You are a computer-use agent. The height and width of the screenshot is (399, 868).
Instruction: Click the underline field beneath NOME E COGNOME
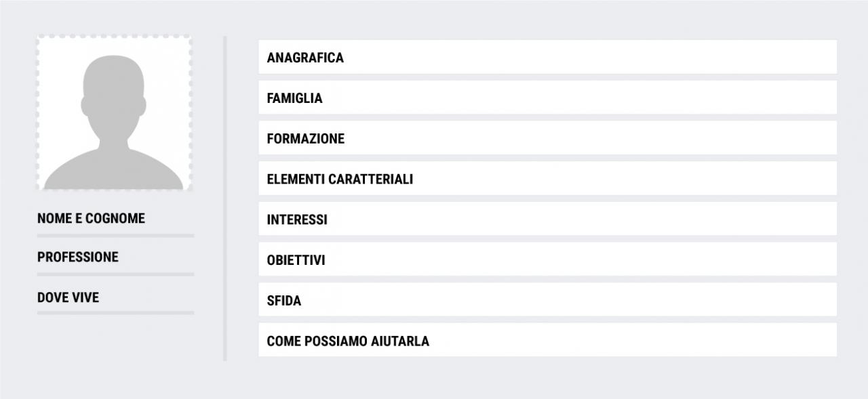(115, 236)
